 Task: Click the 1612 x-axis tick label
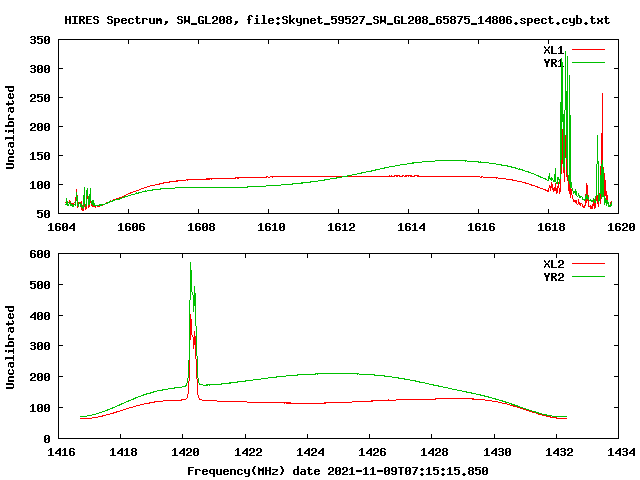pyautogui.click(x=341, y=227)
